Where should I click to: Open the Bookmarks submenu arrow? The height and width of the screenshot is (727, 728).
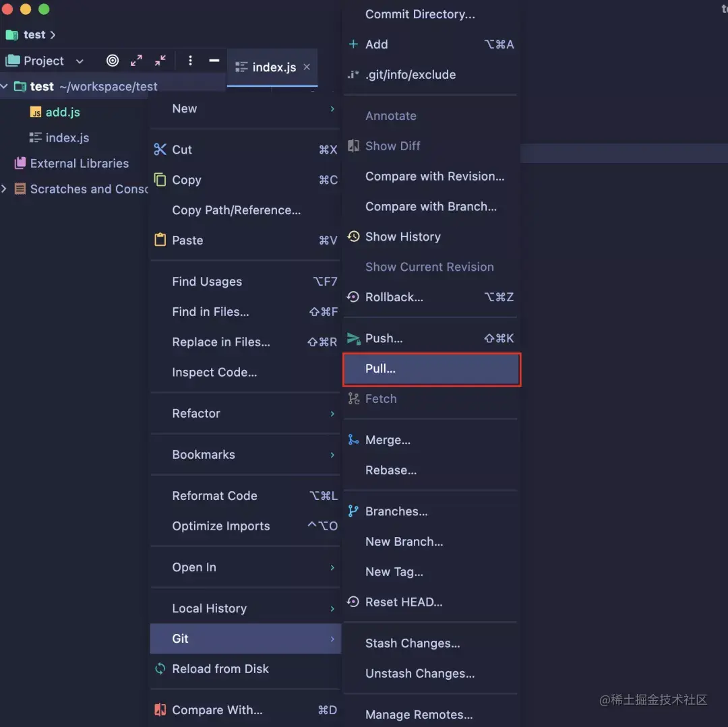pos(332,455)
